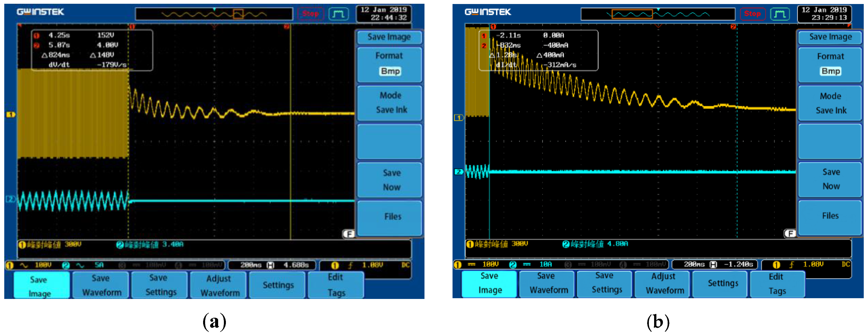Click date 22:44:32 box in left oscilloscope (a)
This screenshot has height=335, width=868.
point(383,14)
